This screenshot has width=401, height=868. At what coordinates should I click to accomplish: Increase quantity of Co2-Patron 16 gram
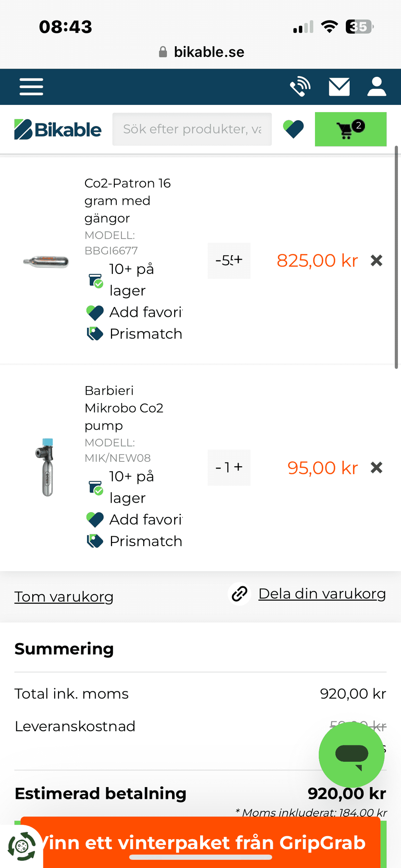tap(238, 260)
